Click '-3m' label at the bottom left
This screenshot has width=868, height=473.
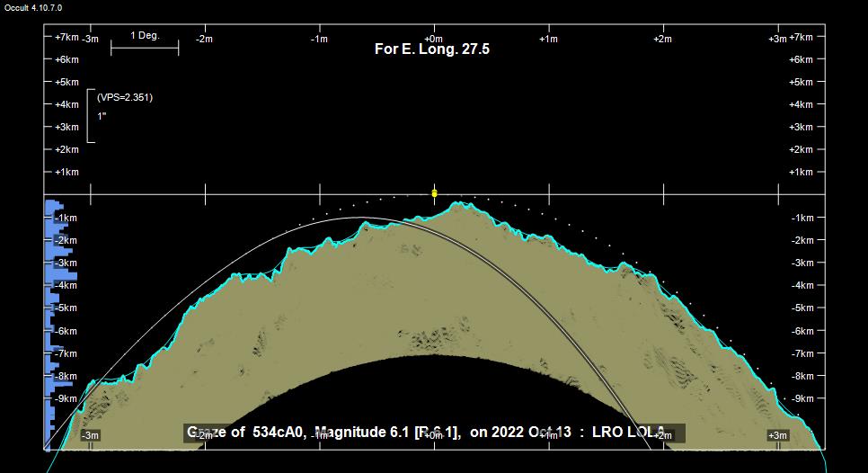[x=90, y=435]
